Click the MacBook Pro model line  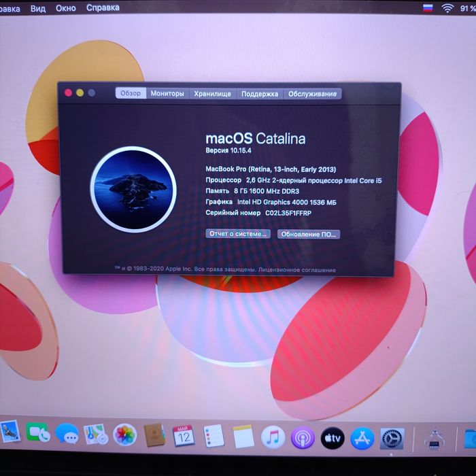pyautogui.click(x=271, y=169)
